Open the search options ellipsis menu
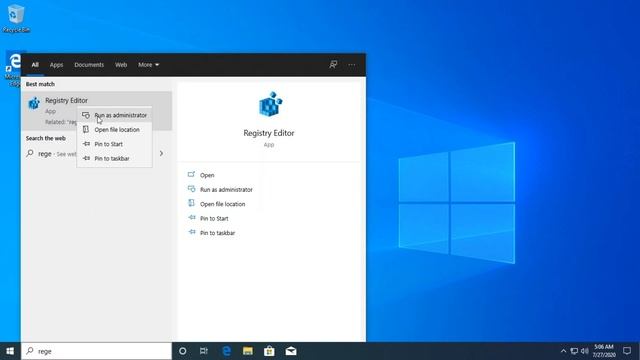 [352, 64]
